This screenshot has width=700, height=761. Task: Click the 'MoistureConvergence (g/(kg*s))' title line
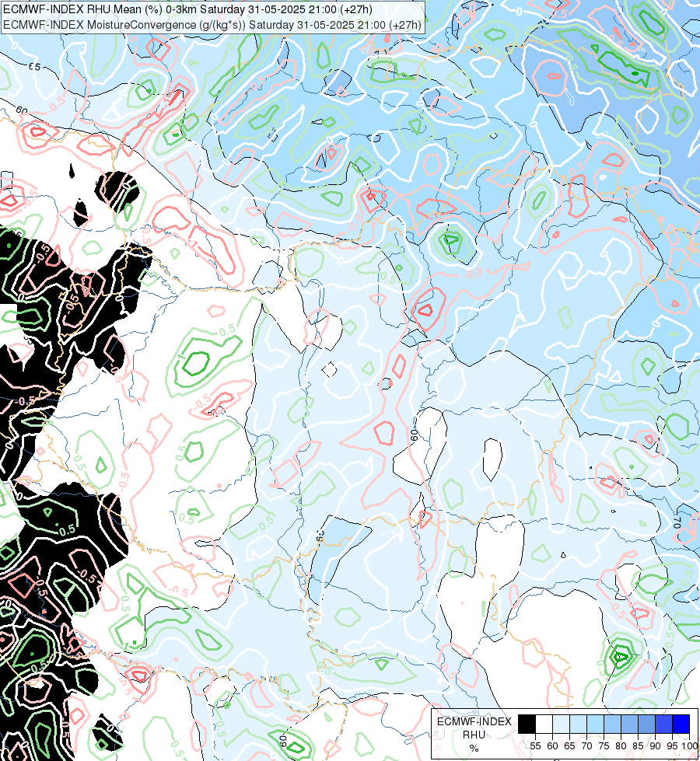[x=212, y=25]
